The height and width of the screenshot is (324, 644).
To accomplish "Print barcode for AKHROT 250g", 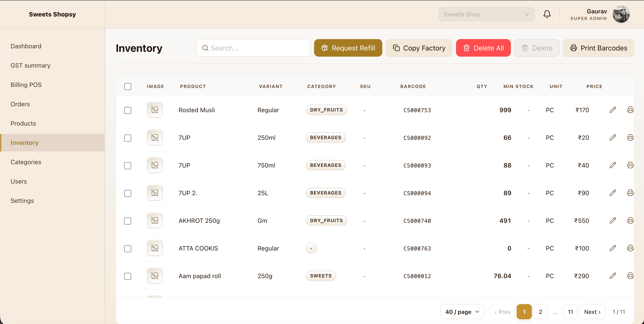I will 630,220.
